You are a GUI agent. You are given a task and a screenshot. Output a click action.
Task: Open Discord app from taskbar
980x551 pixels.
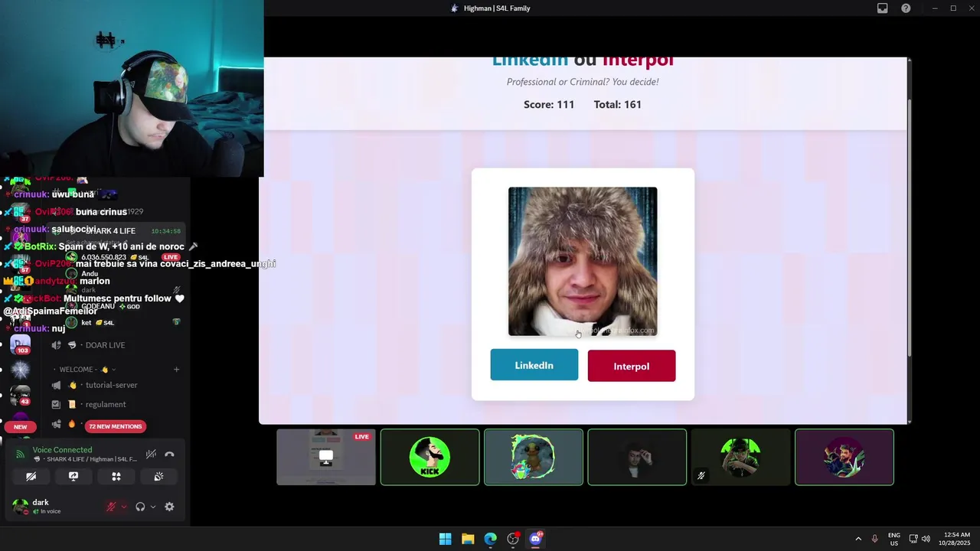536,539
